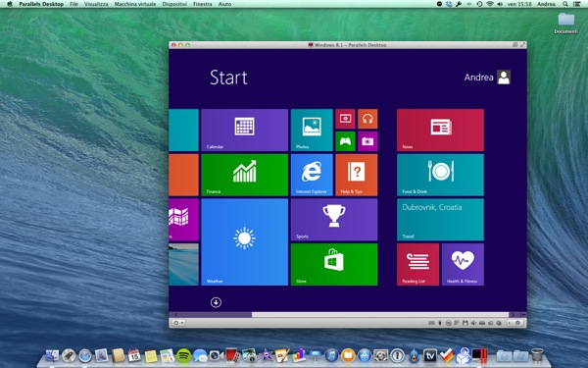Open the Finestra menu
The height and width of the screenshot is (368, 588).
tap(203, 4)
